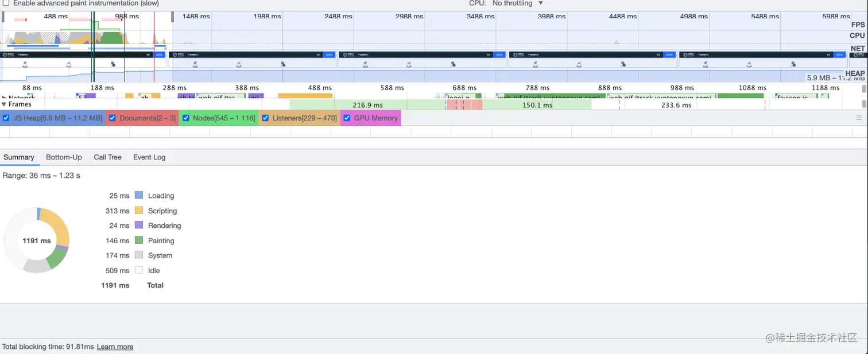Click 'Total blocking time: 91.81ms' text

click(48, 347)
